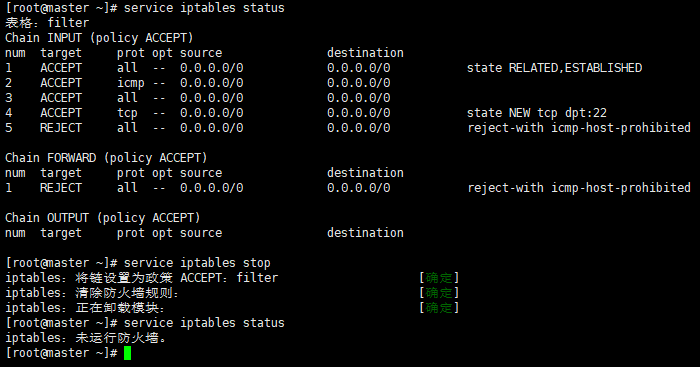This screenshot has width=700, height=367.
Task: Click "reject-with icmp-host-prohibited" in INPUT rule 5
Action: click(579, 128)
